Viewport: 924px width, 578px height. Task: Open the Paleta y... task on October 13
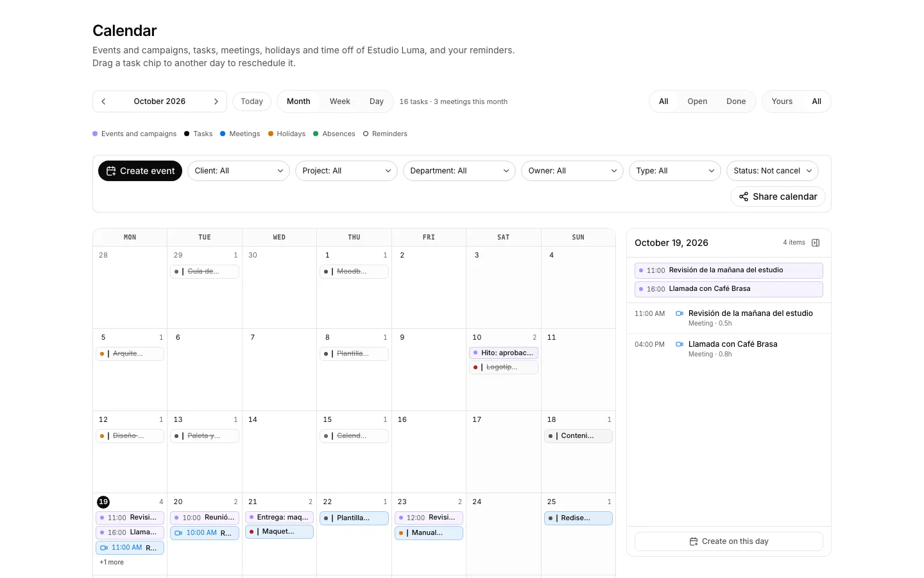[x=205, y=436]
